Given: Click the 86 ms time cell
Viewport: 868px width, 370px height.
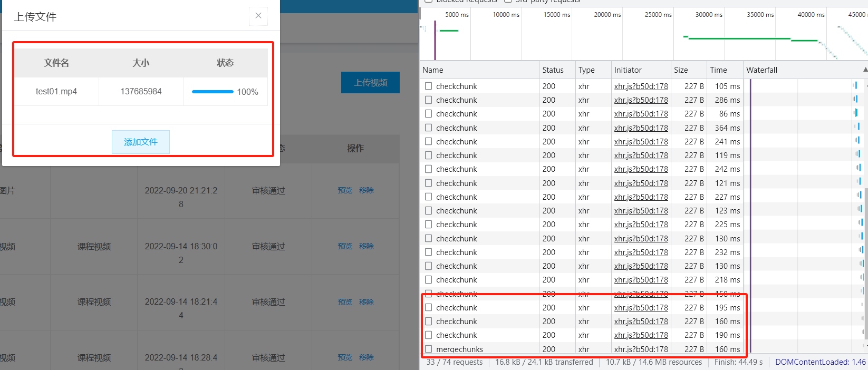Looking at the screenshot, I should (x=729, y=113).
